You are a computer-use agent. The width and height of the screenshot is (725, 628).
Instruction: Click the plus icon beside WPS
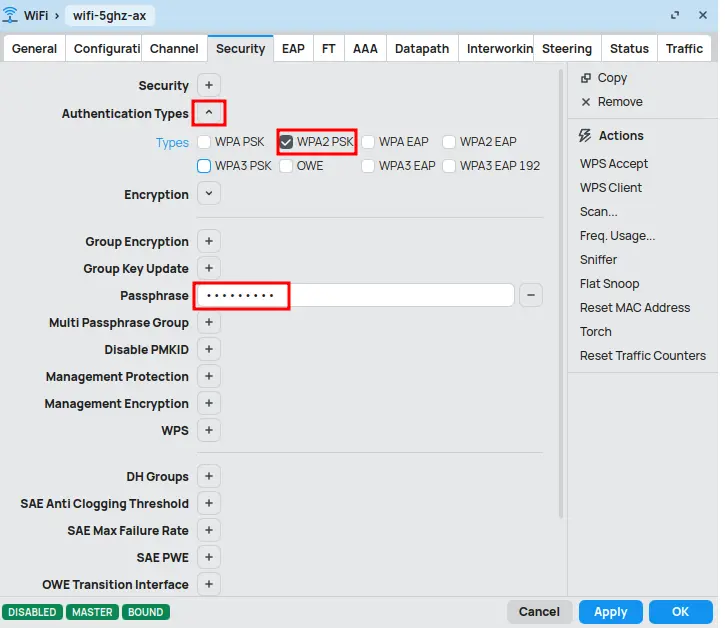[208, 431]
